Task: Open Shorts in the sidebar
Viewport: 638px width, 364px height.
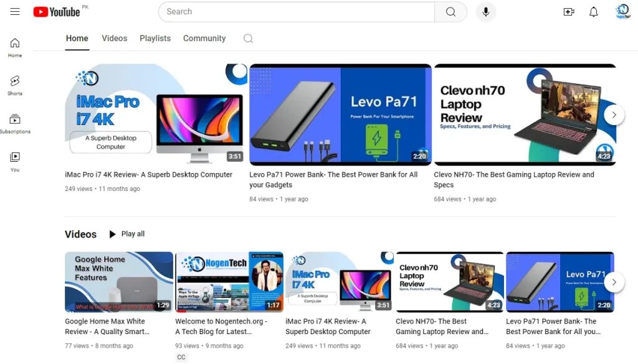Action: (15, 85)
